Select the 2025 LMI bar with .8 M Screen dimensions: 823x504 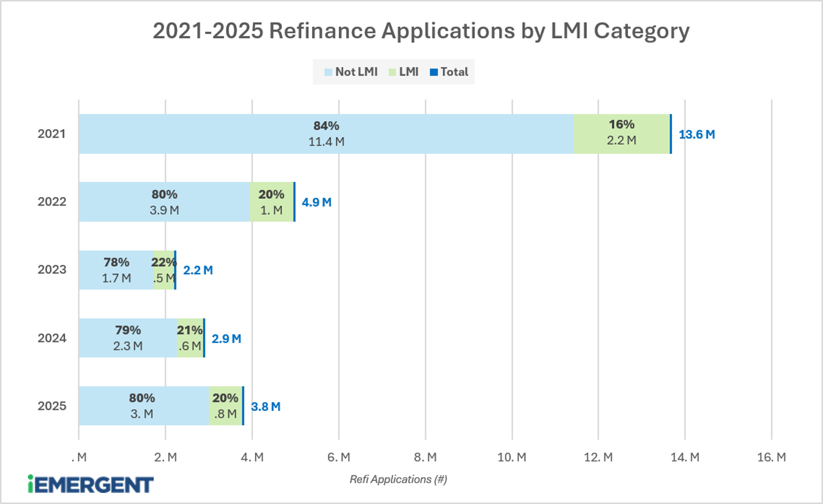[x=225, y=406]
